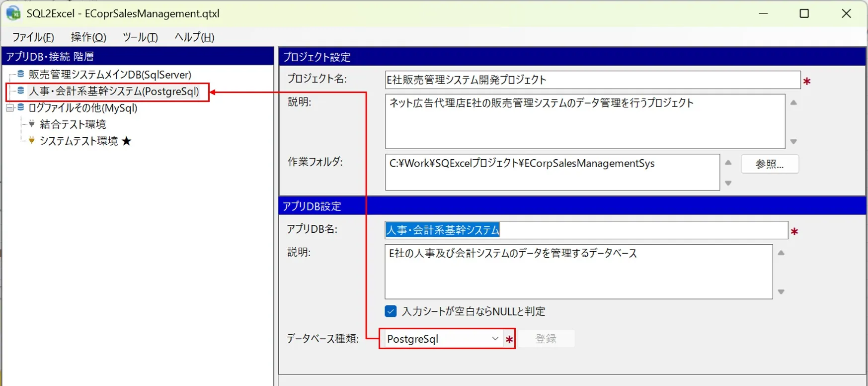The image size is (868, 386).
Task: Click the 参照... browse button
Action: 770,164
